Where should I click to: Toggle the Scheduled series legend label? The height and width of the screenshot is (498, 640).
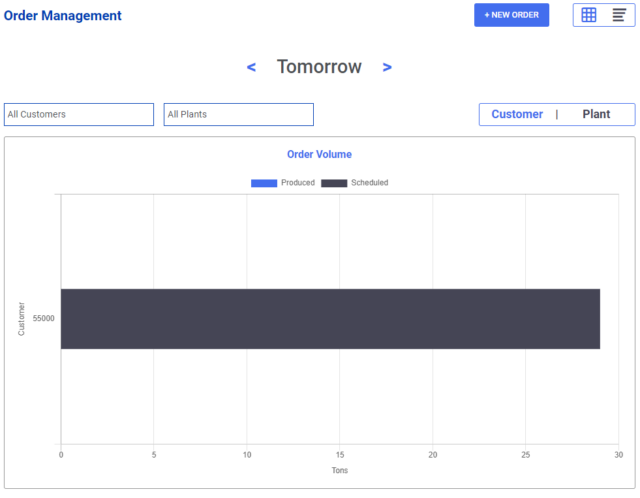(x=370, y=183)
